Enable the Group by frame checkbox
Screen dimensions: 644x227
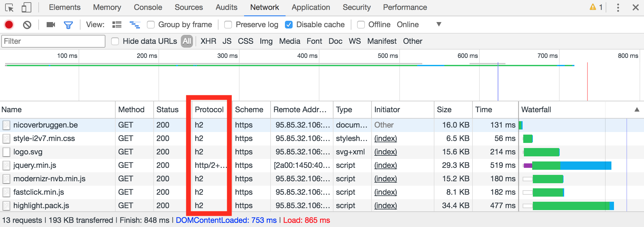(x=151, y=25)
